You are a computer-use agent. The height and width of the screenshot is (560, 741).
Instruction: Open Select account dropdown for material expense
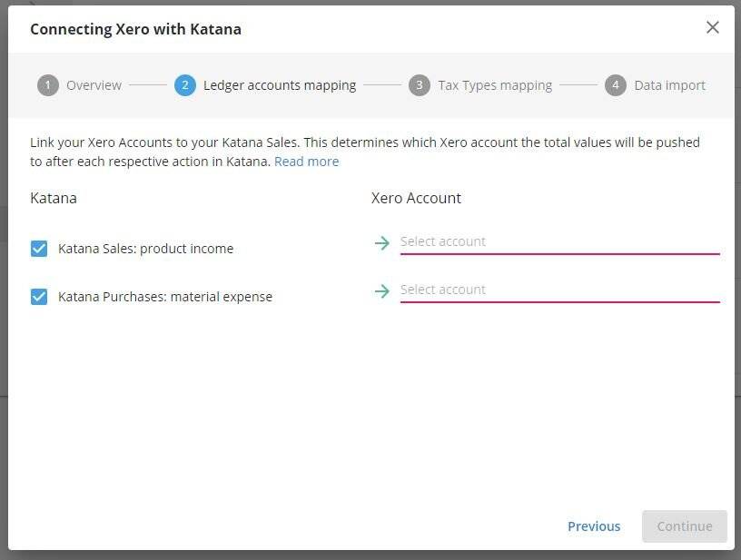pyautogui.click(x=560, y=290)
